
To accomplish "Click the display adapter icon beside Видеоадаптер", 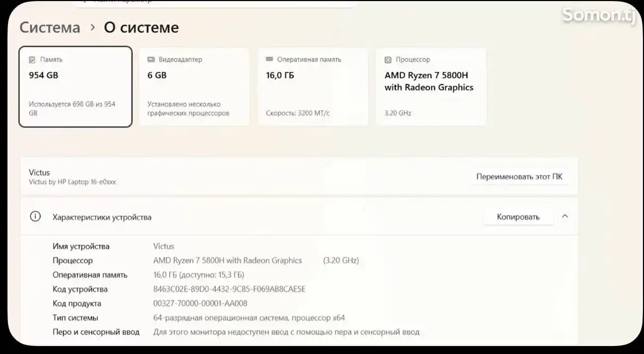I will 151,60.
